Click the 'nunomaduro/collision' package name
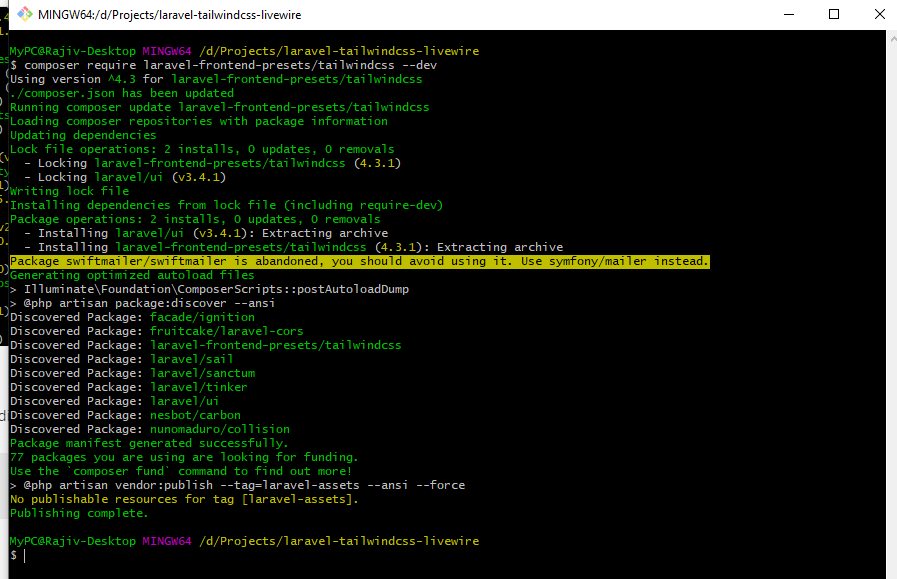Screen dimensions: 897x579 click(220, 429)
